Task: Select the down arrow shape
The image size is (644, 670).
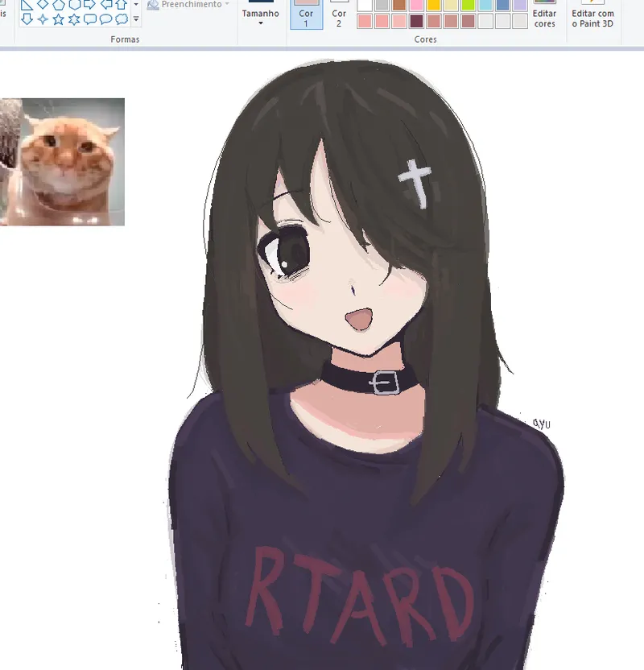Action: pos(27,19)
